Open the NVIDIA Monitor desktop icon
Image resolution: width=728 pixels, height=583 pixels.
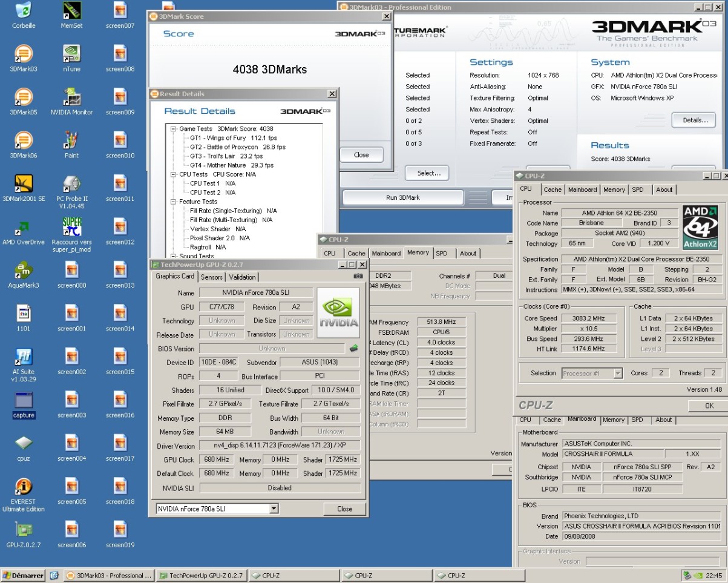tap(72, 97)
